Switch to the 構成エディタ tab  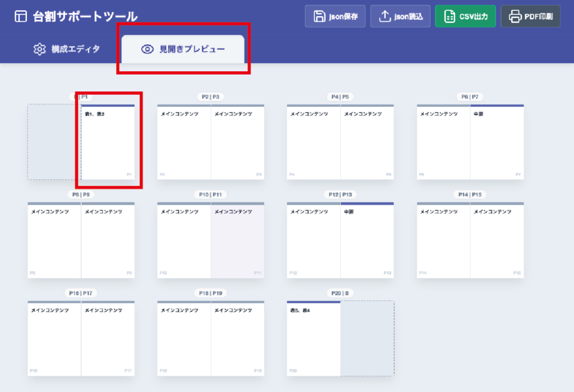pyautogui.click(x=67, y=49)
